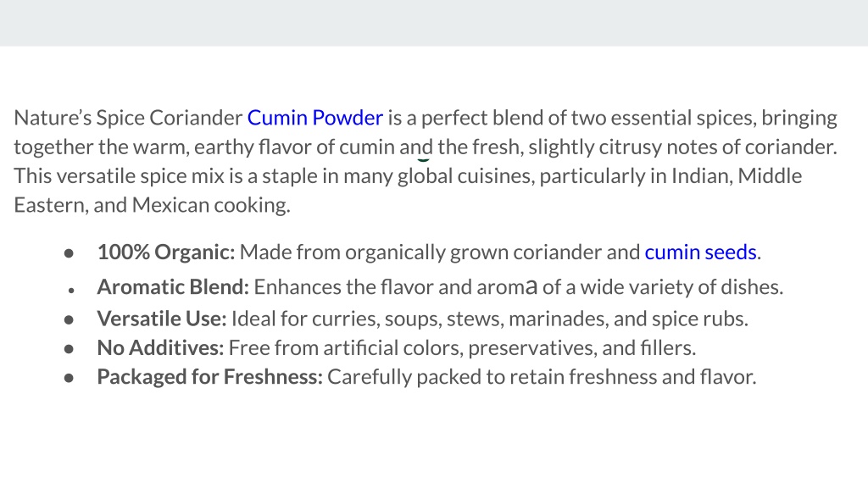Click the odd letter 'a' in 'aroma'

531,287
